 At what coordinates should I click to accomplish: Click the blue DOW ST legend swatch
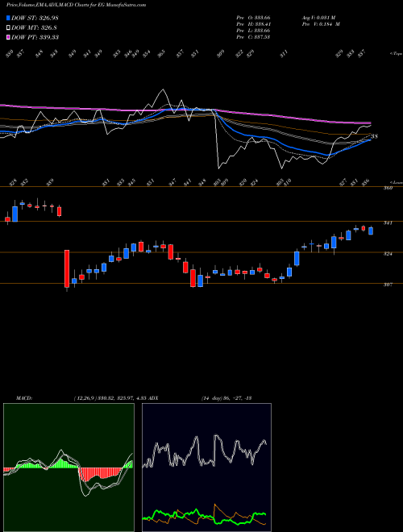[x=8, y=18]
